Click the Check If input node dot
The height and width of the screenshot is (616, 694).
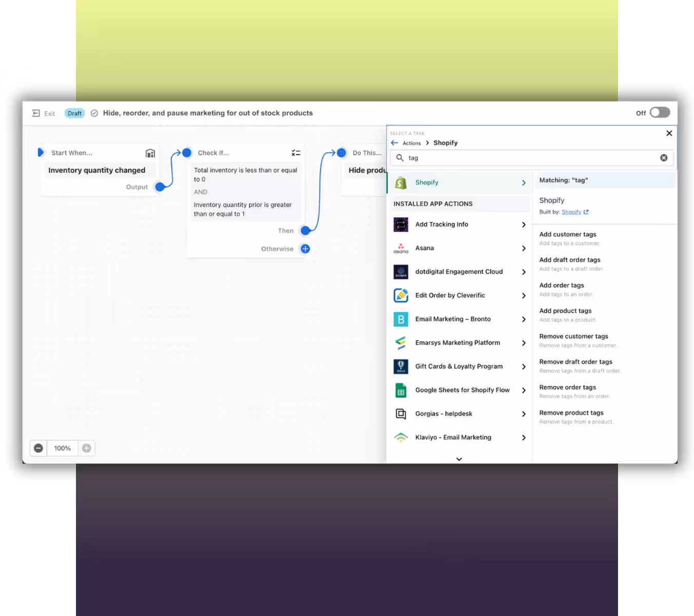187,152
